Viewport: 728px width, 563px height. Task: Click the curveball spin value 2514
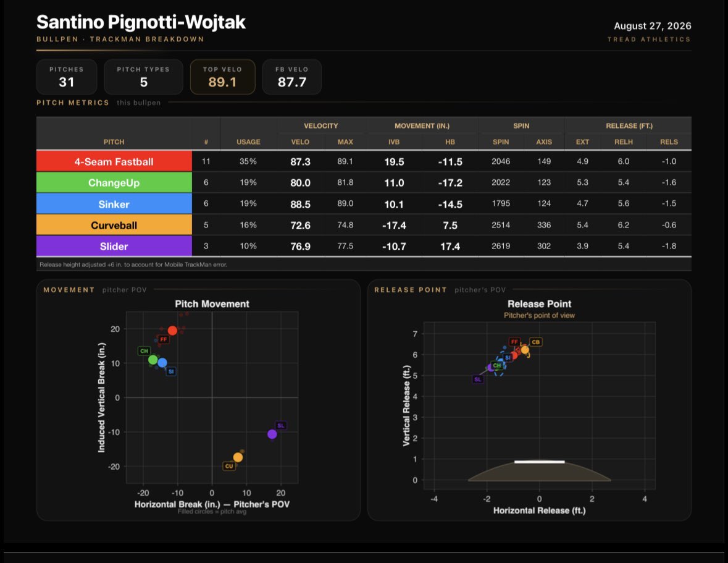(x=501, y=225)
